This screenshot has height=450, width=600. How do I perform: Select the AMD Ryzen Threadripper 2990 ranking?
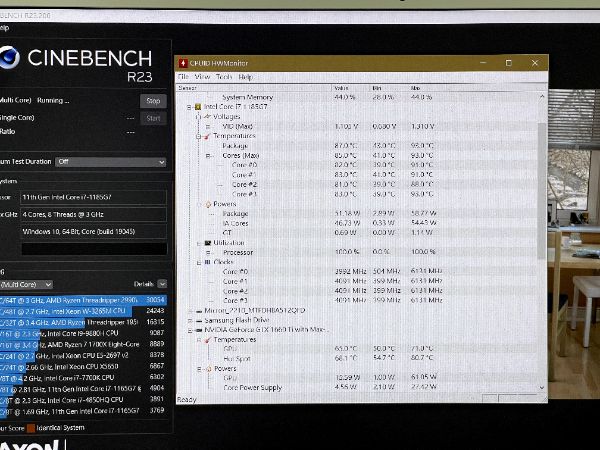(x=83, y=300)
